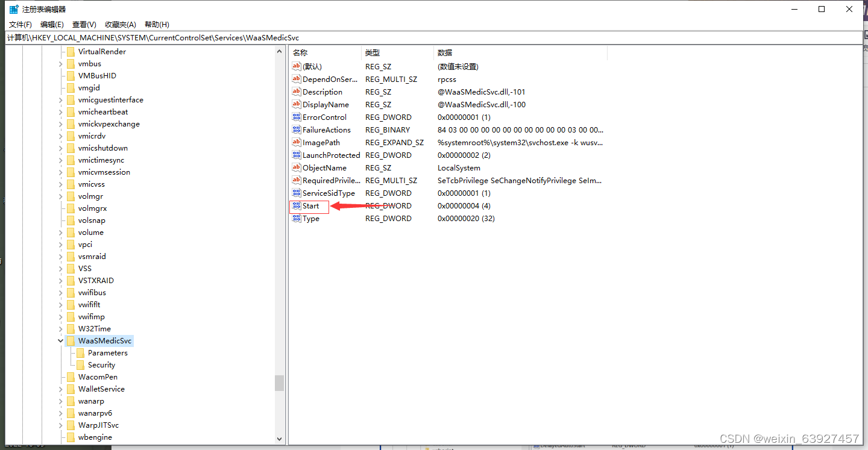Click the ObjectName string icon

296,167
